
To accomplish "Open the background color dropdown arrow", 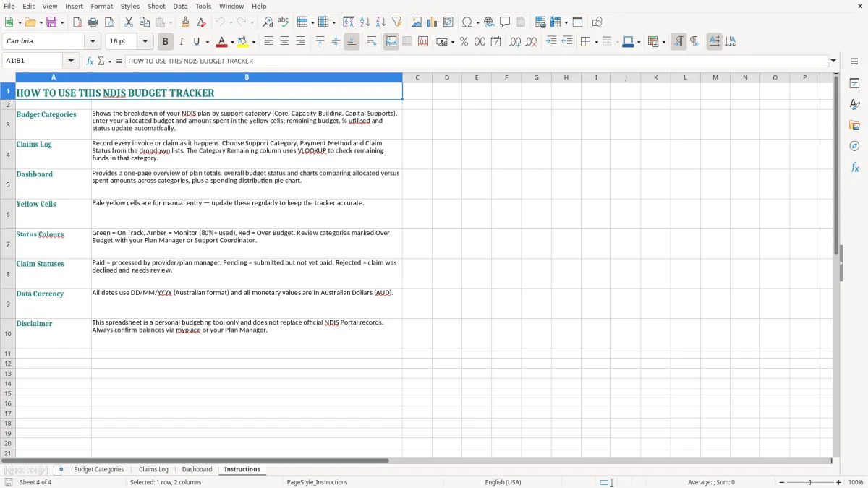I will click(253, 42).
